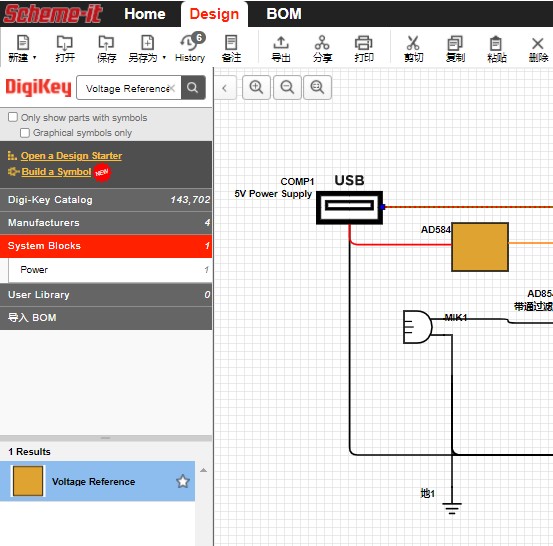The width and height of the screenshot is (553, 546).
Task: Click the 新建 new document icon
Action: click(23, 43)
